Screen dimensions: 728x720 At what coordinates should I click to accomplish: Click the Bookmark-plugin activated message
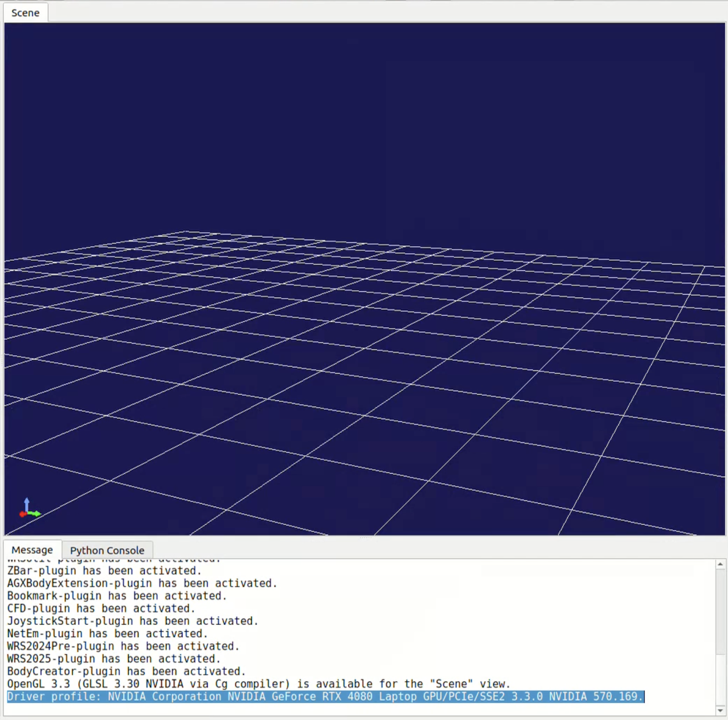coord(117,596)
